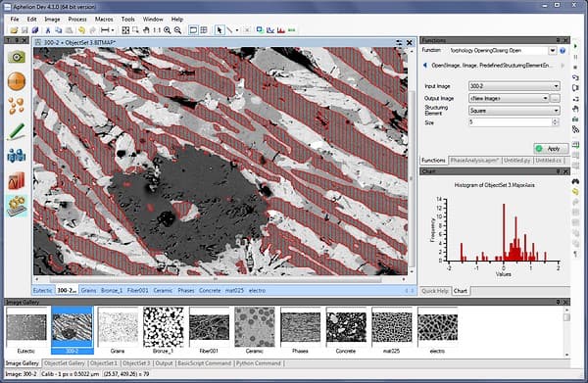The image size is (588, 383).
Task: Click the Cut scissors icon in toolbar
Action: (48, 30)
